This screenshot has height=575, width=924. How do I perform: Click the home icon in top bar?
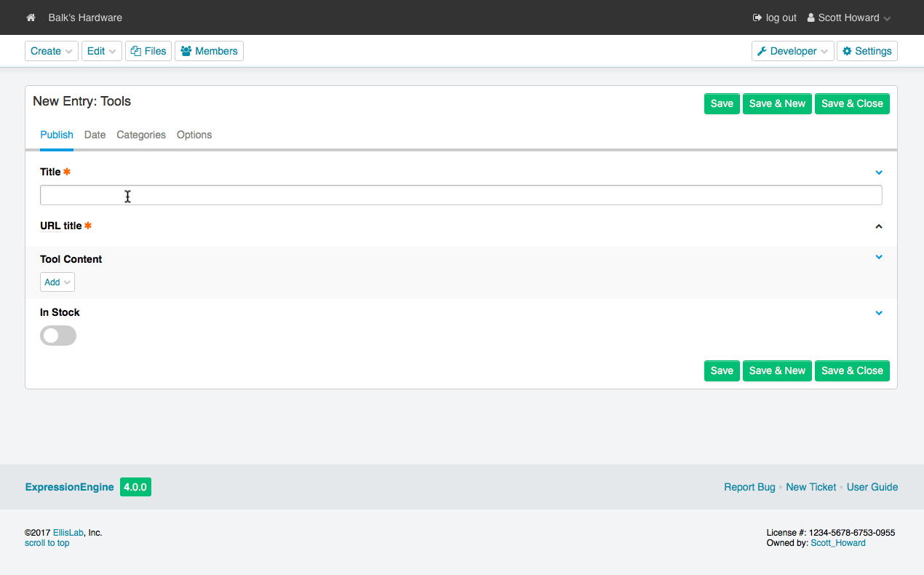point(31,17)
